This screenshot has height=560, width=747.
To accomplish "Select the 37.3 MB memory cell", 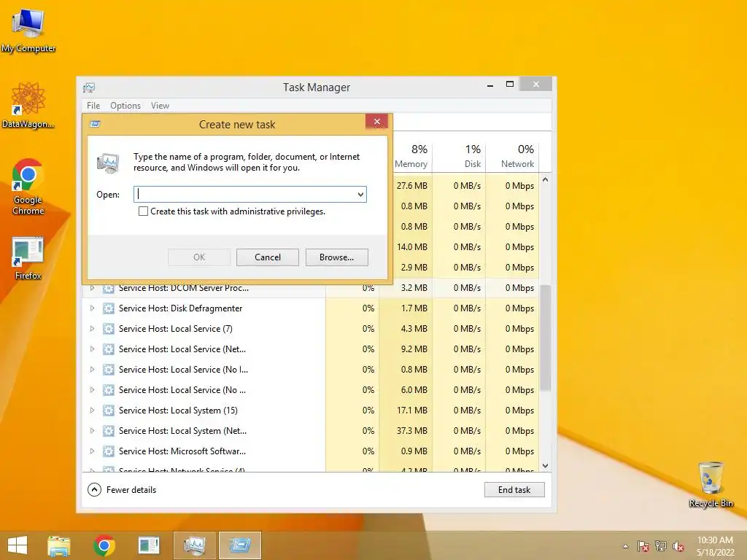I will pyautogui.click(x=406, y=431).
